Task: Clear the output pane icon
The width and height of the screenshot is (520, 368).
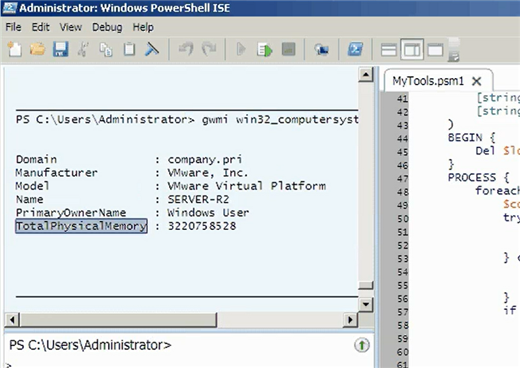Action: pos(152,50)
